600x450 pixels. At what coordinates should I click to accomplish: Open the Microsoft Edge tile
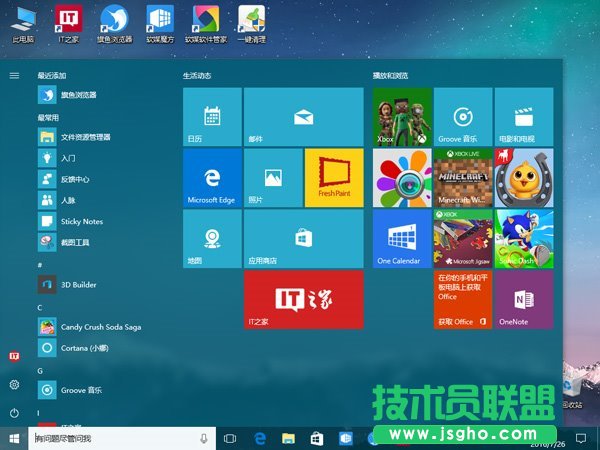coord(212,178)
